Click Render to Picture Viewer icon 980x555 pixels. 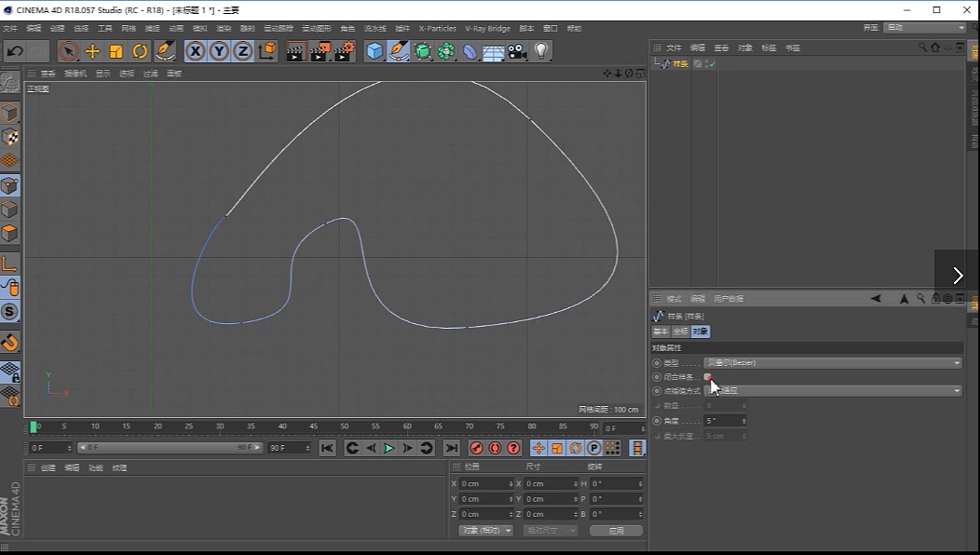pos(320,51)
